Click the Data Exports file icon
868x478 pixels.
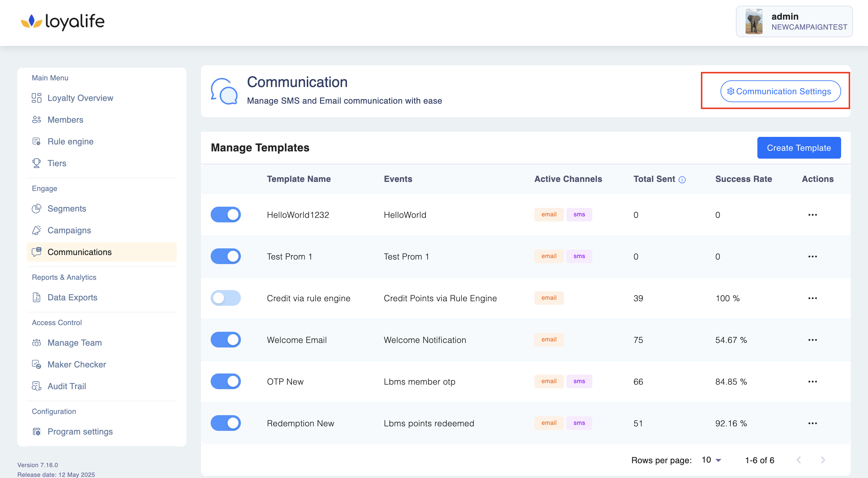(36, 297)
